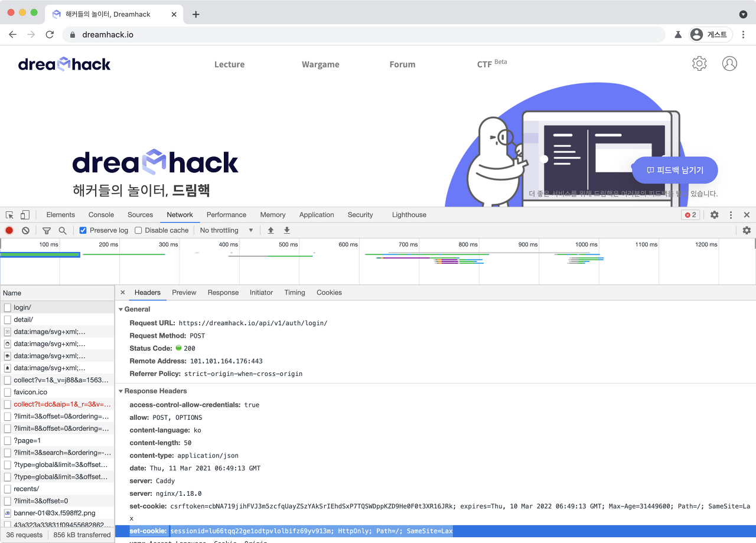The height and width of the screenshot is (543, 756).
Task: Open the Dreamhack user account icon
Action: [x=730, y=64]
